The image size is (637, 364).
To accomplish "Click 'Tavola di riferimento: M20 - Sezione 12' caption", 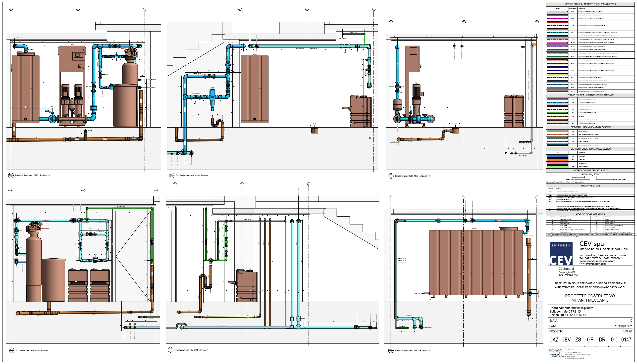I will pos(412,176).
